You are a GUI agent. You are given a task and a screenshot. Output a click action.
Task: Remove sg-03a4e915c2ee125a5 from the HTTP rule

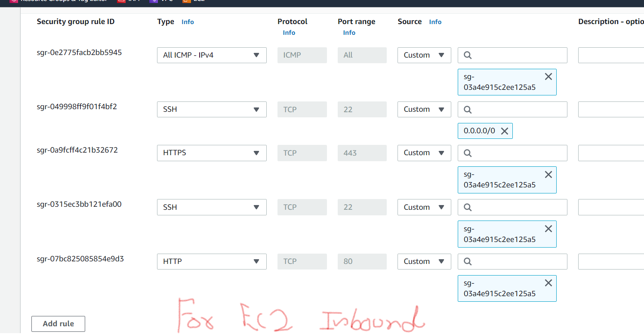[x=548, y=282]
